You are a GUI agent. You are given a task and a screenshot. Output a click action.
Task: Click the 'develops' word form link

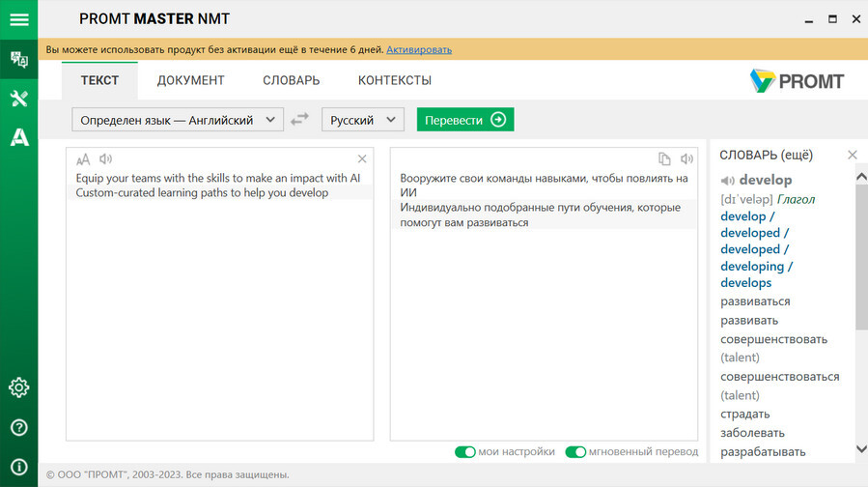(x=745, y=283)
